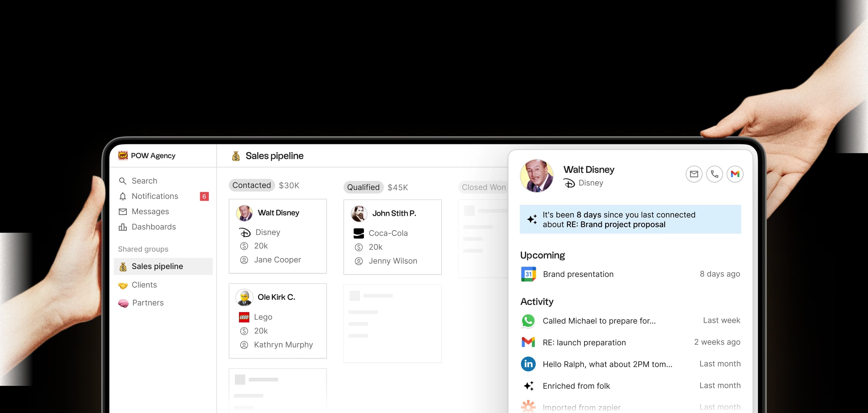Click Walt Disney's profile photo in panel
Viewport: 868px width, 413px height.
pos(536,176)
